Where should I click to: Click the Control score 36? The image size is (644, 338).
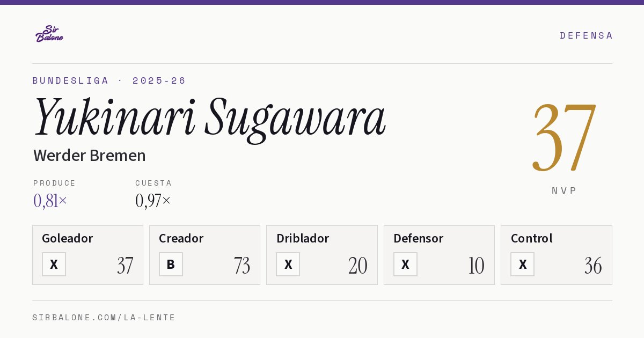click(593, 266)
